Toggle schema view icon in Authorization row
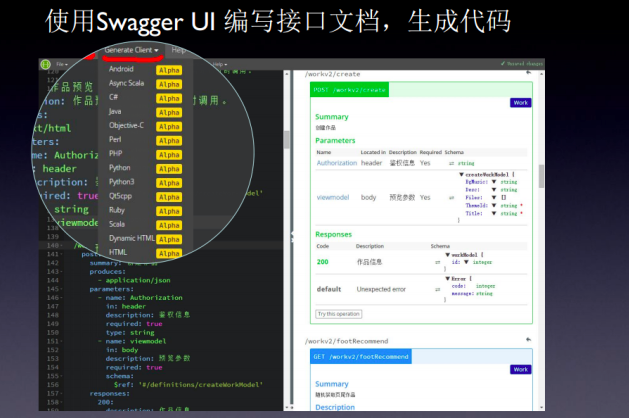 click(451, 163)
